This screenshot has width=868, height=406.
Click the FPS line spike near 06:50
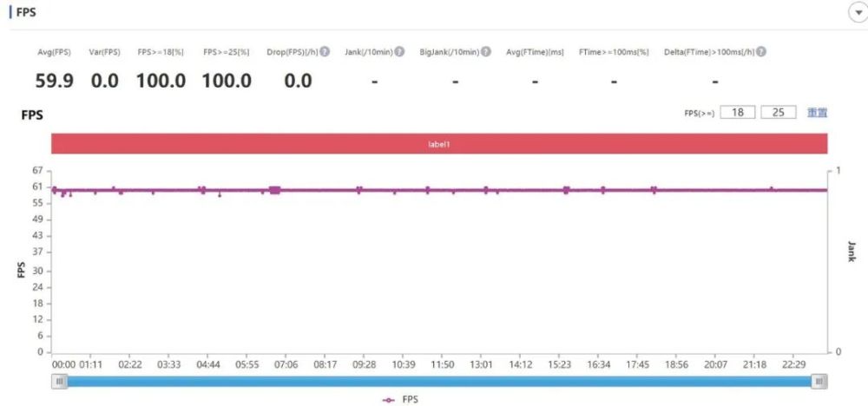point(275,190)
